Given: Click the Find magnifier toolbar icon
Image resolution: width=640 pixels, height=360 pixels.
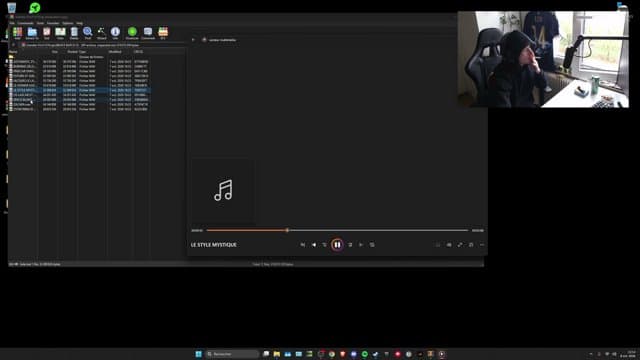Looking at the screenshot, I should [87, 33].
